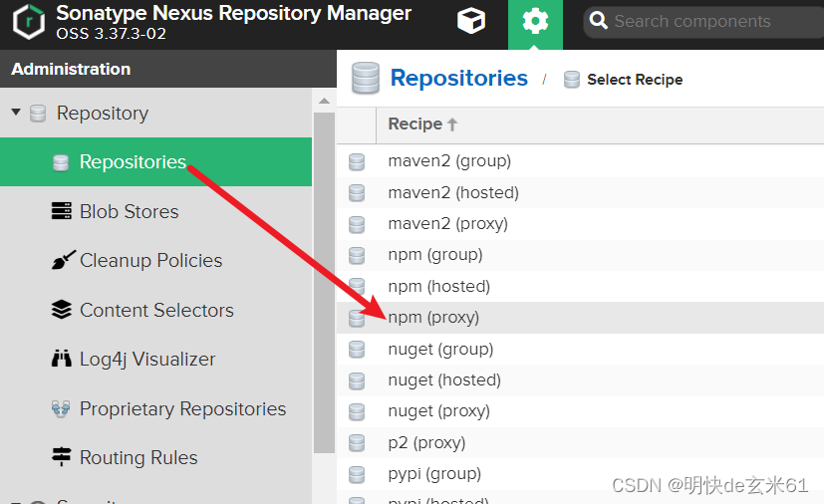824x504 pixels.
Task: Focus the Search components field
Action: (x=704, y=22)
